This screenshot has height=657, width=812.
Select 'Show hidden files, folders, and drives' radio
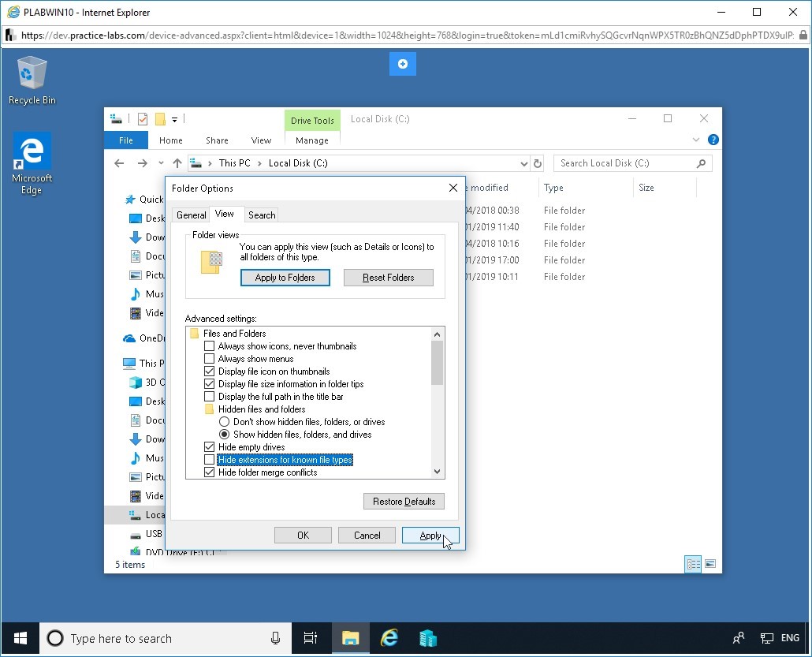(x=224, y=435)
